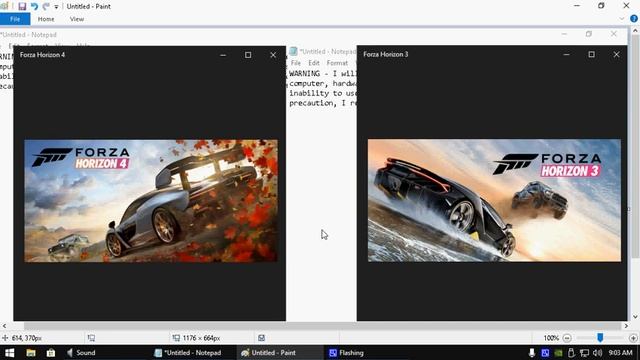Expand the collapsed ribbon with the chevron

point(622,19)
